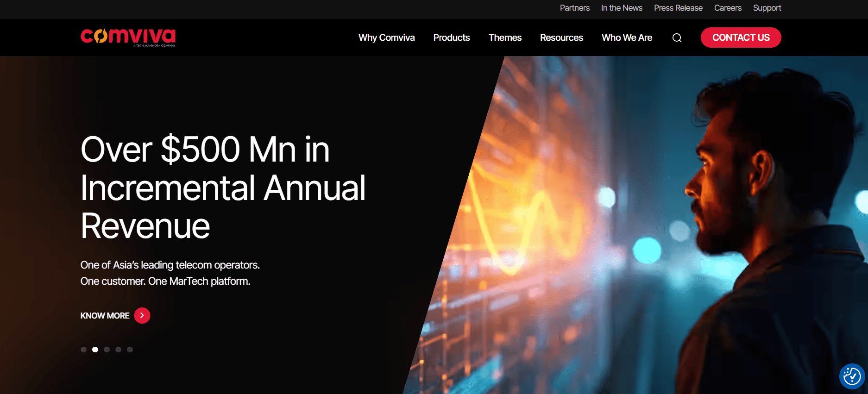Open the cookie consent preferences icon
Viewport: 868px width, 394px height.
click(852, 376)
